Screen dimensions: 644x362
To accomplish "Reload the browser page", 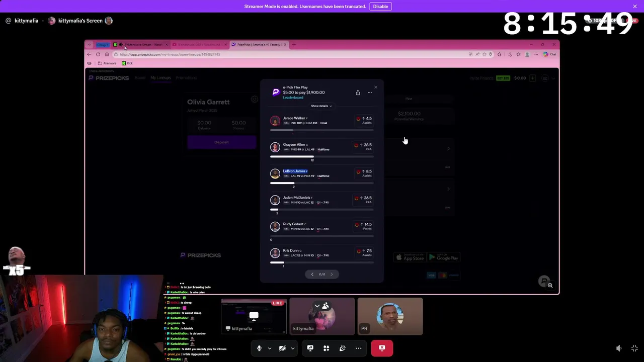I will (x=98, y=54).
